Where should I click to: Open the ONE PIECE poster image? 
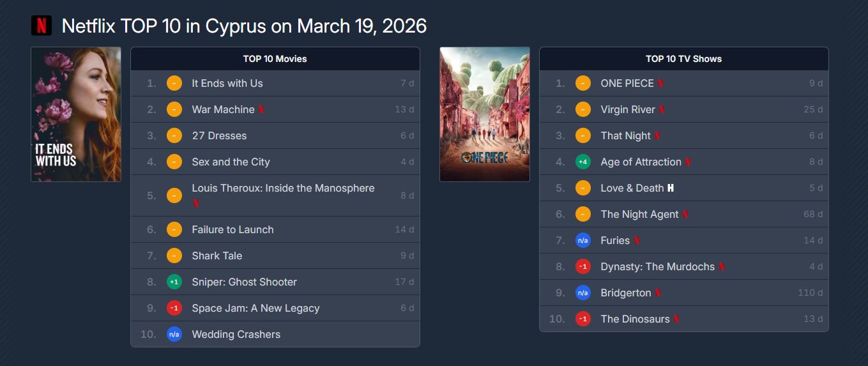click(485, 114)
